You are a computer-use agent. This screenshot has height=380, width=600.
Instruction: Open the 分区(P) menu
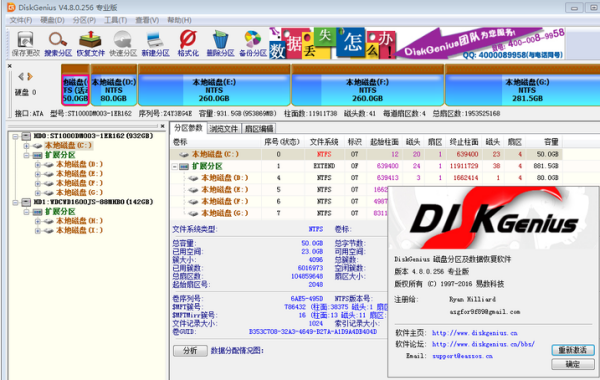(x=84, y=20)
